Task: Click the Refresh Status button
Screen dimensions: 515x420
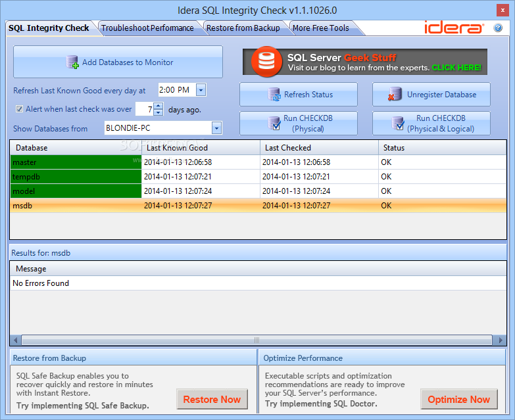Action: (x=299, y=95)
